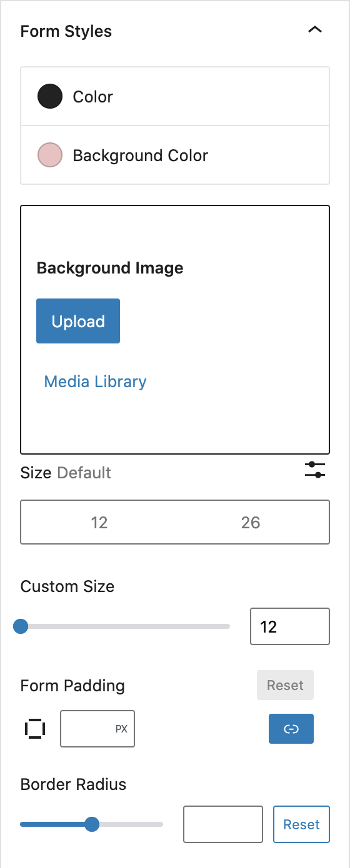Open the black Color swatch picker
This screenshot has width=350, height=868.
click(50, 97)
